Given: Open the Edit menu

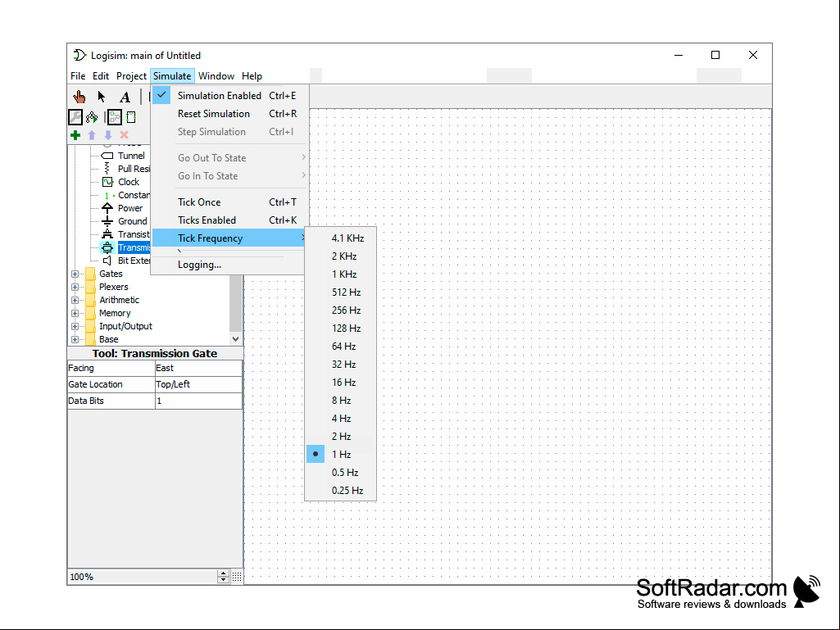Looking at the screenshot, I should pyautogui.click(x=100, y=76).
